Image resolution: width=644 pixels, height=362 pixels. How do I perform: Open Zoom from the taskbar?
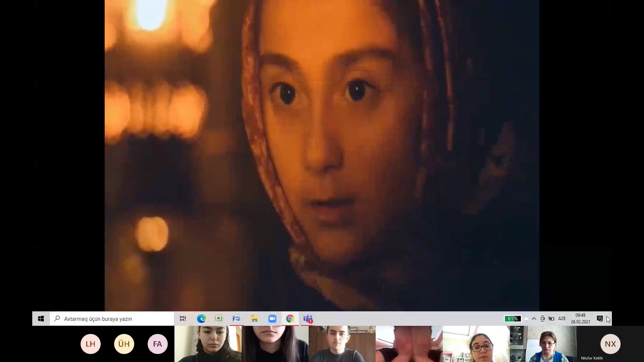272,319
